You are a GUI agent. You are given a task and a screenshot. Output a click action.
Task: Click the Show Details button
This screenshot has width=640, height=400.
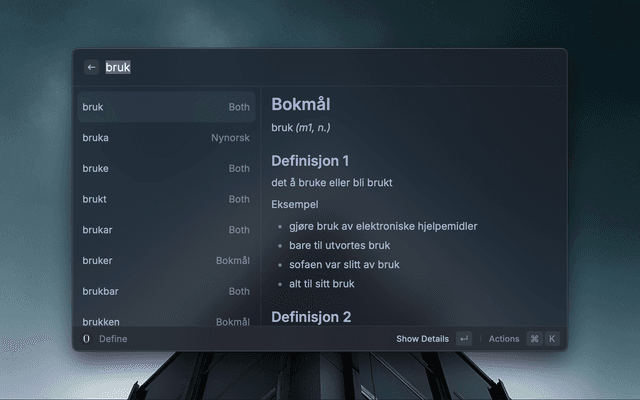coord(422,339)
